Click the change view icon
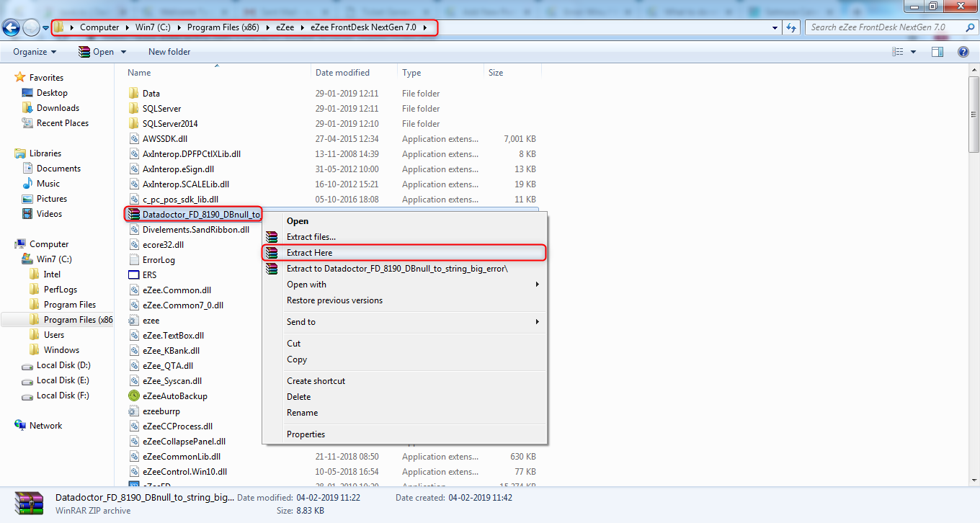 [x=898, y=52]
